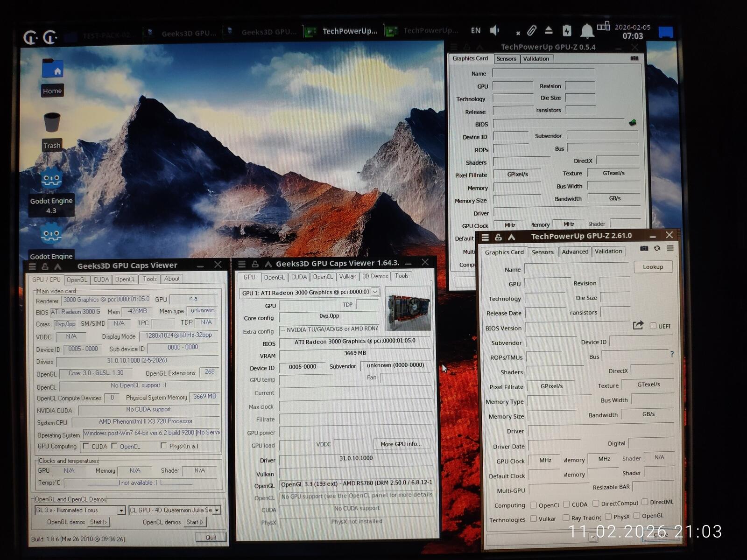This screenshot has width=747, height=560.
Task: Open the Vulkan tab in GPU Caps Viewer 1.64.3
Action: pos(347,276)
